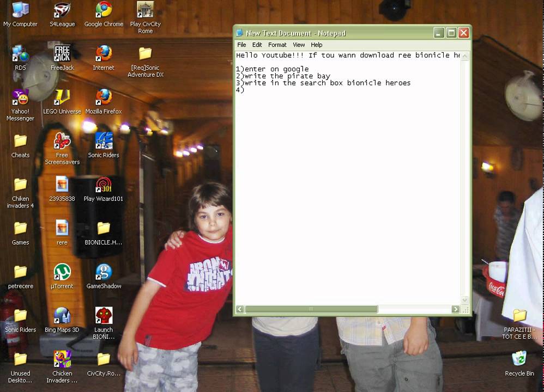Open the RDS shortcut

(x=21, y=58)
